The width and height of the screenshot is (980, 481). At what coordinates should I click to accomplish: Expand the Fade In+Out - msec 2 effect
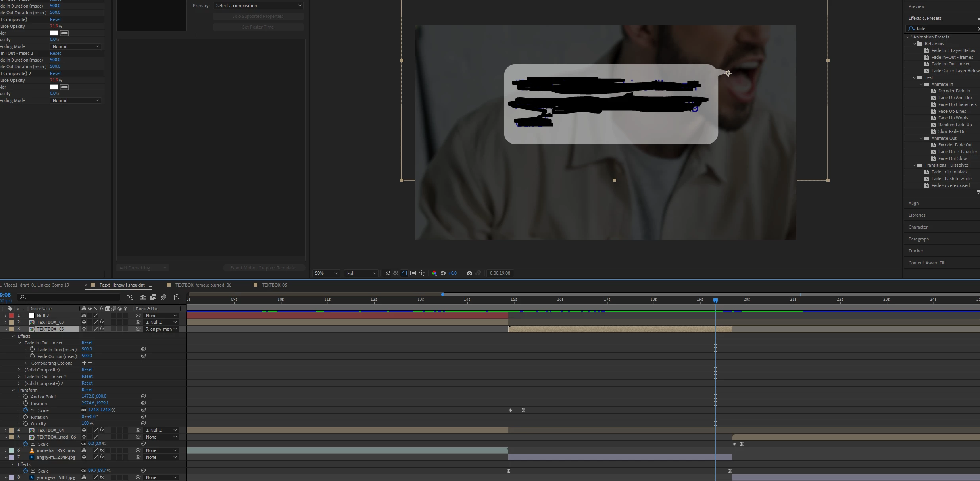(19, 377)
